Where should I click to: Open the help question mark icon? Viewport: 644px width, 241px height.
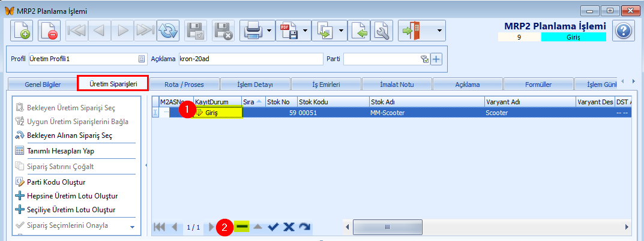(x=624, y=31)
